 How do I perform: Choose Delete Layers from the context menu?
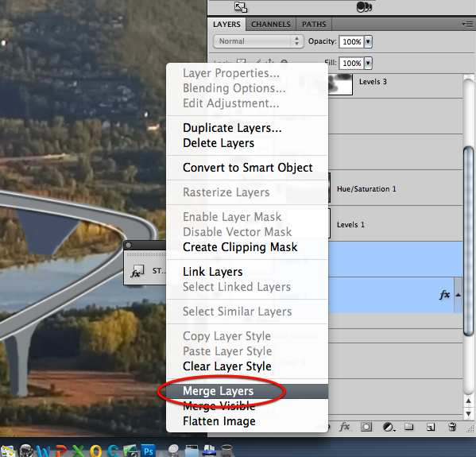(x=247, y=143)
